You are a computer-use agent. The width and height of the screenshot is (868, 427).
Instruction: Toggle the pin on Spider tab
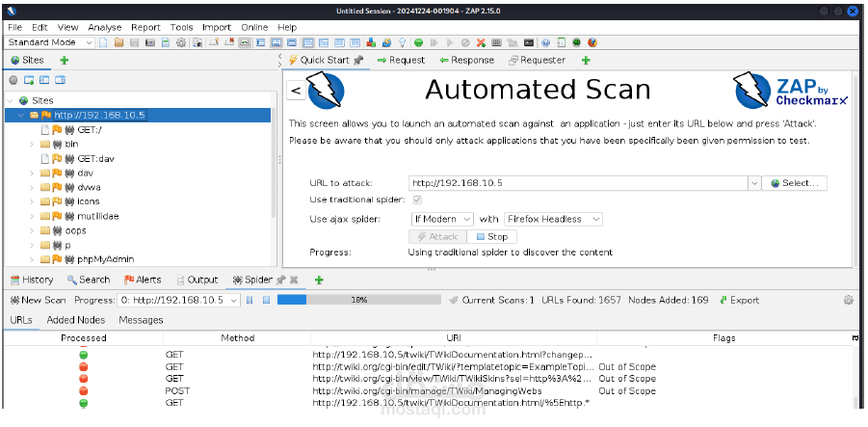tap(280, 280)
